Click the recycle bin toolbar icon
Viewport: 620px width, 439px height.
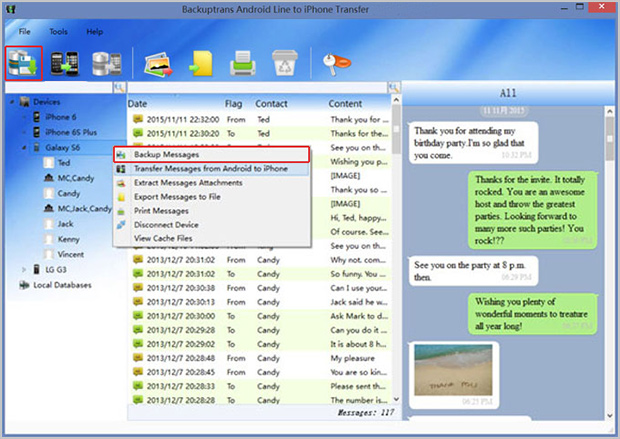[x=282, y=63]
